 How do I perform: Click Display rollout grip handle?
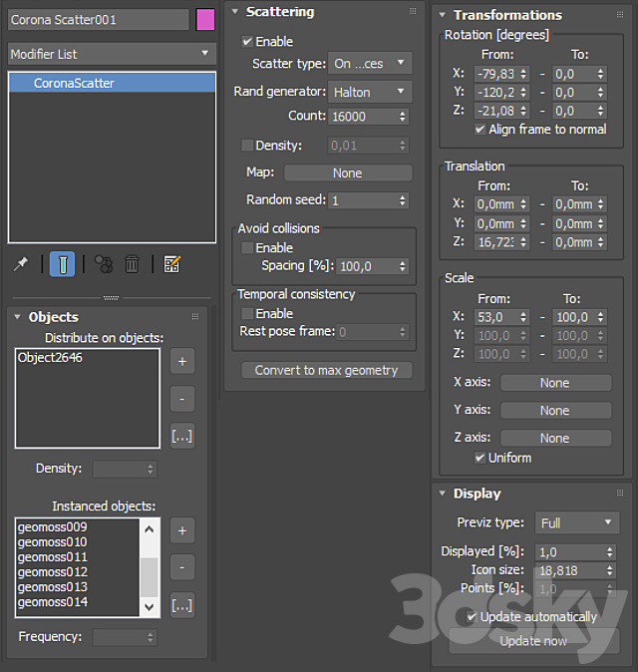pyautogui.click(x=620, y=494)
